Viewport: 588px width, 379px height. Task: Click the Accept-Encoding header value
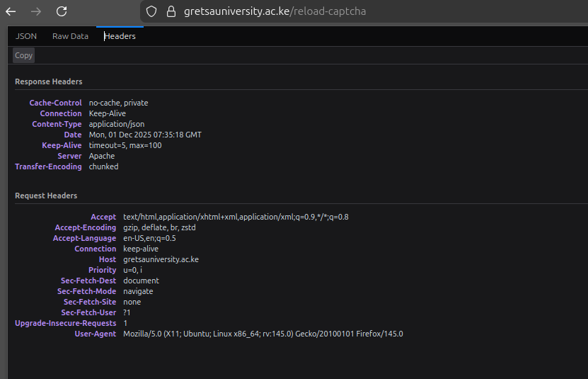[x=159, y=227]
